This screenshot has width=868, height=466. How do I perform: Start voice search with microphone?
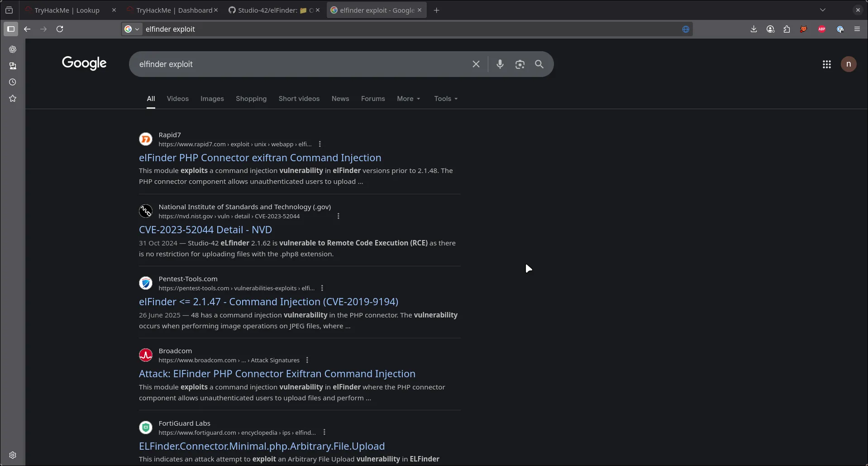click(500, 64)
